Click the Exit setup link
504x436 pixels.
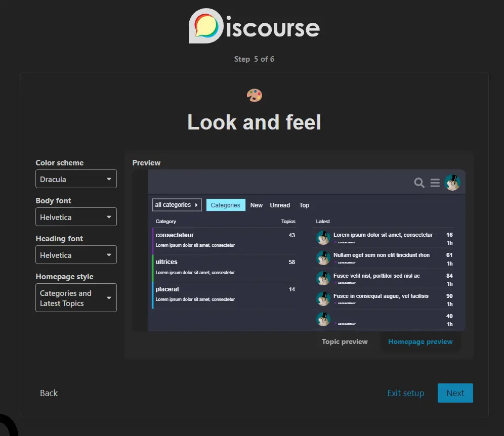click(406, 393)
